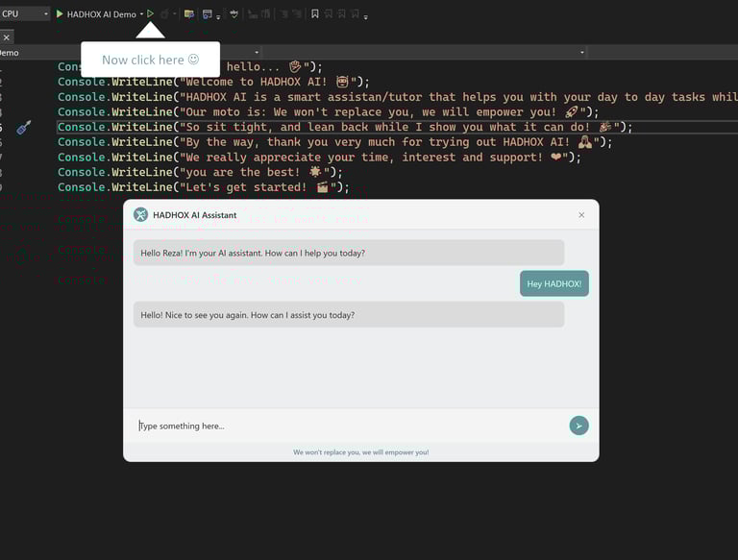738x560 pixels.
Task: Click the 'you are the best!' code line
Action: tap(200, 172)
